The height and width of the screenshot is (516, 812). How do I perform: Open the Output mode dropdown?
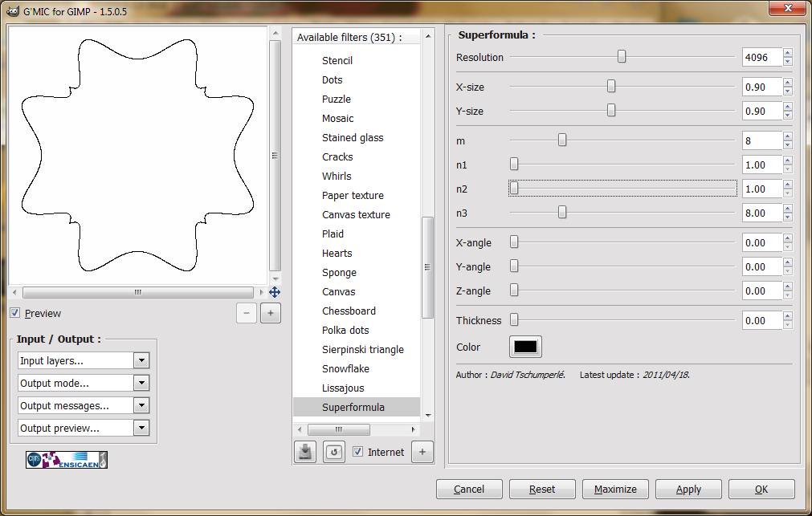point(84,383)
